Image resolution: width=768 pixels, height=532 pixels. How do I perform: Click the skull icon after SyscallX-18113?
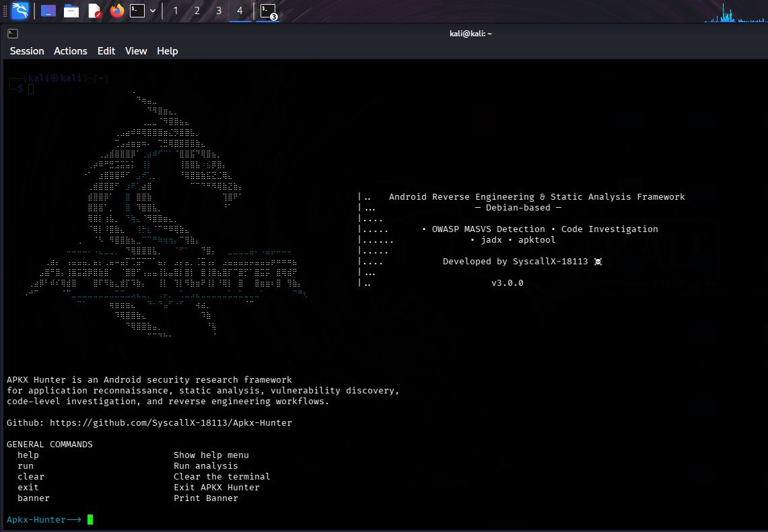coord(598,262)
